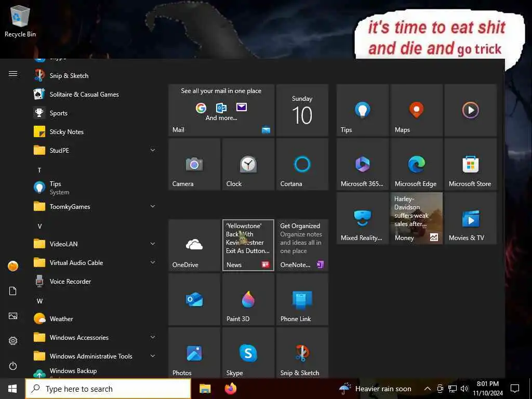The image size is (532, 399).
Task: Expand the Virtual Audio Cable folder
Action: click(x=95, y=262)
